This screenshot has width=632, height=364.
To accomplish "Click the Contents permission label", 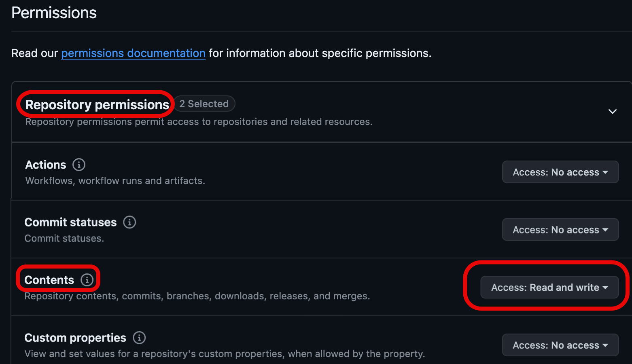I will point(49,280).
